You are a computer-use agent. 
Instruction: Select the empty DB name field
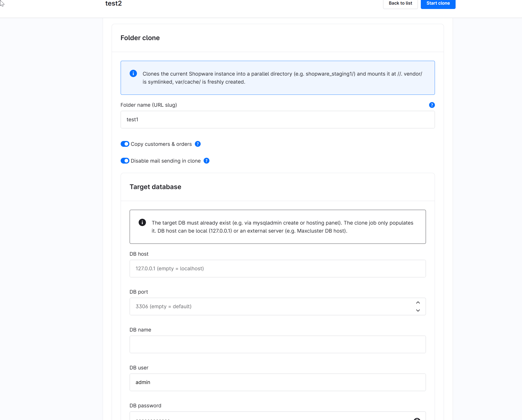coord(278,344)
